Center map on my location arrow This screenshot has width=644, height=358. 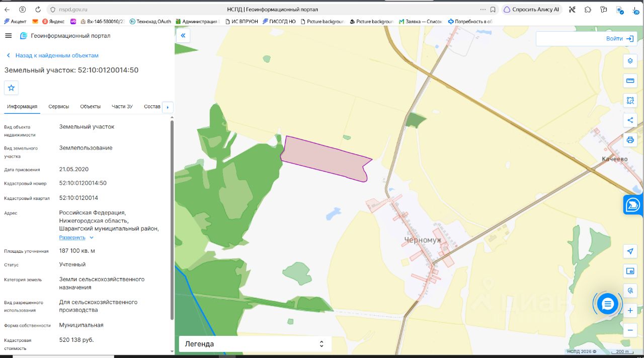pos(630,251)
